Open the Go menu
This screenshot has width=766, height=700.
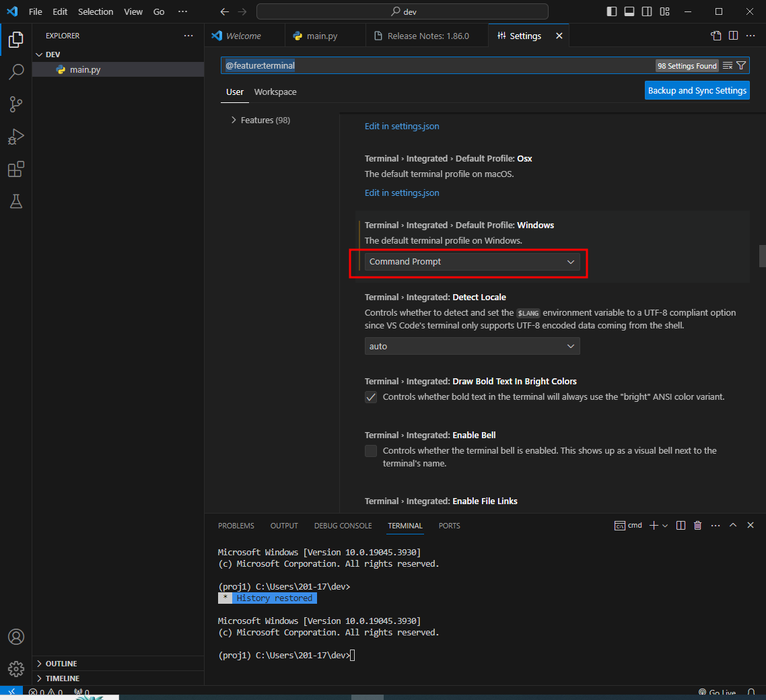click(159, 11)
